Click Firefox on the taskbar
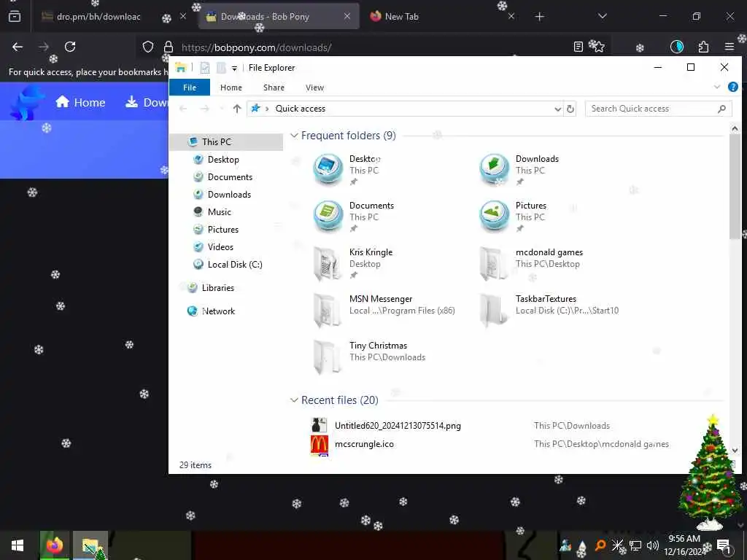Viewport: 747px width, 560px height. [x=54, y=545]
